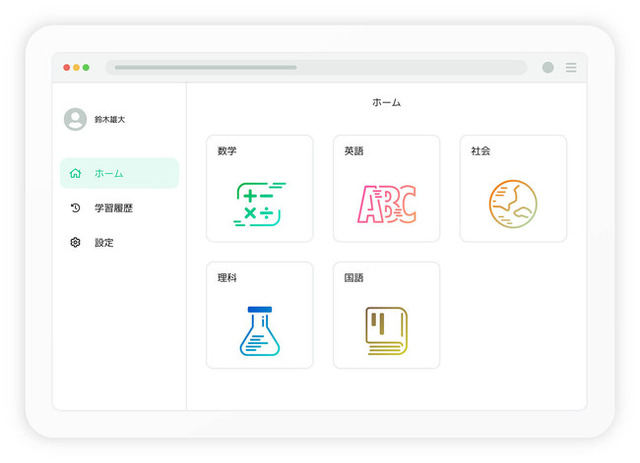Click the blue flask icon

pos(260,331)
